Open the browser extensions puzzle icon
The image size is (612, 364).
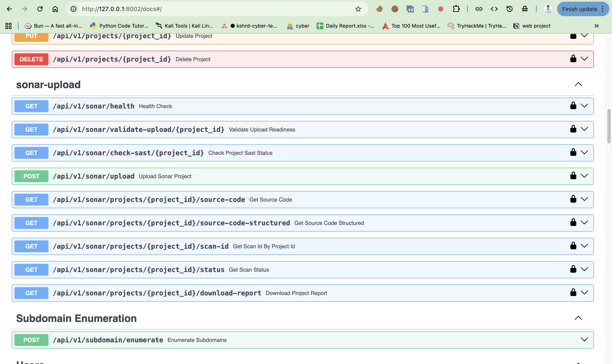coord(456,9)
